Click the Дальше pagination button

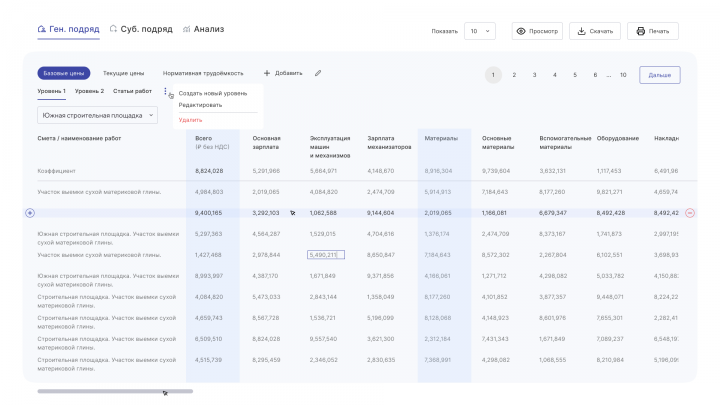(659, 75)
